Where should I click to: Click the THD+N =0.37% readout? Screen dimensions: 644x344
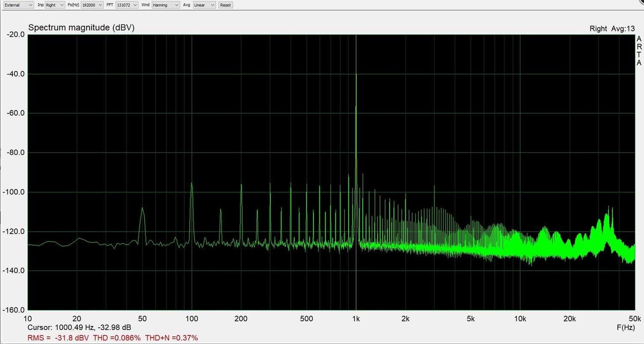click(172, 338)
